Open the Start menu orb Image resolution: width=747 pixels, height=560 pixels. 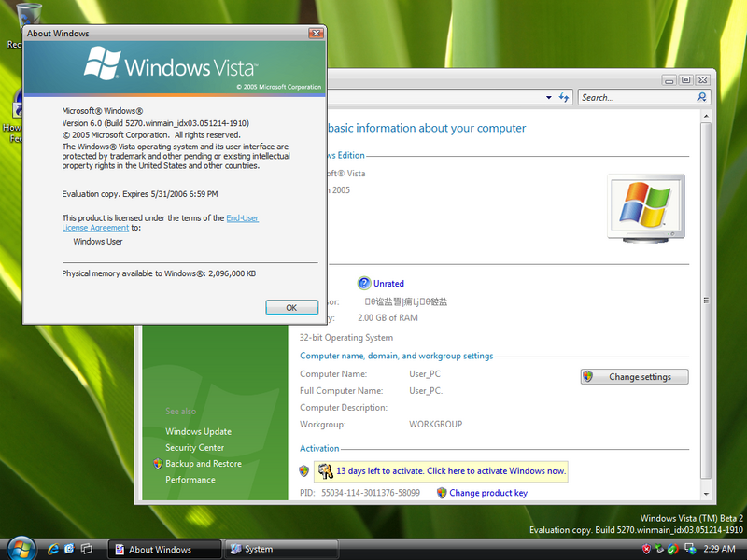click(21, 549)
